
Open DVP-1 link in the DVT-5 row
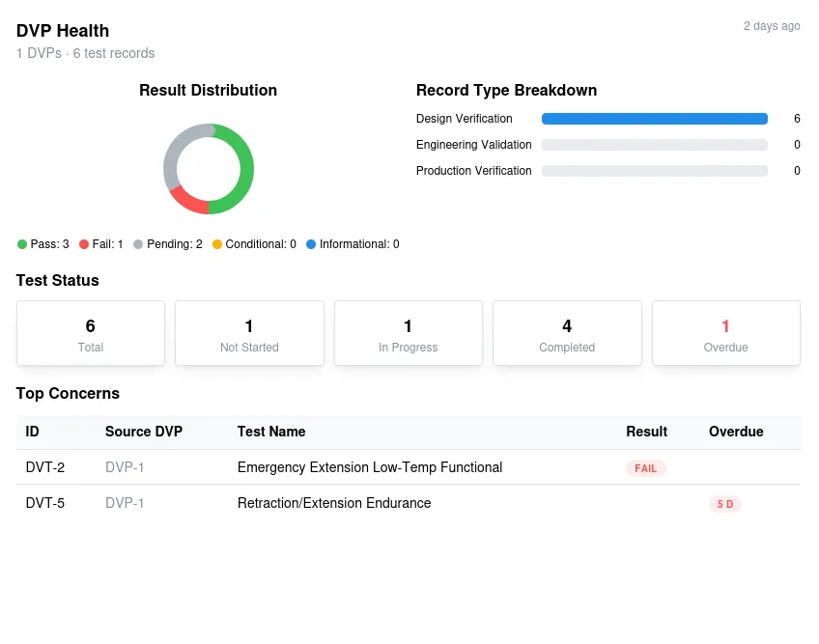click(x=125, y=503)
